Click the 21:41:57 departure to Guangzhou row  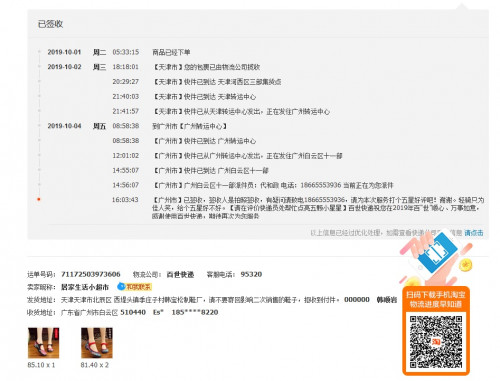click(221, 111)
